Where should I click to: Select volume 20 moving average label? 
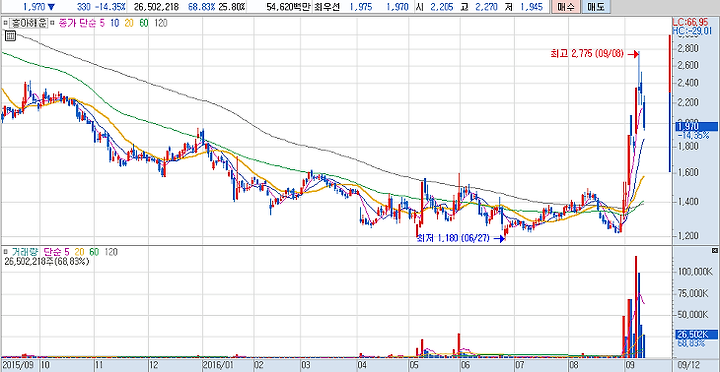coord(79,252)
